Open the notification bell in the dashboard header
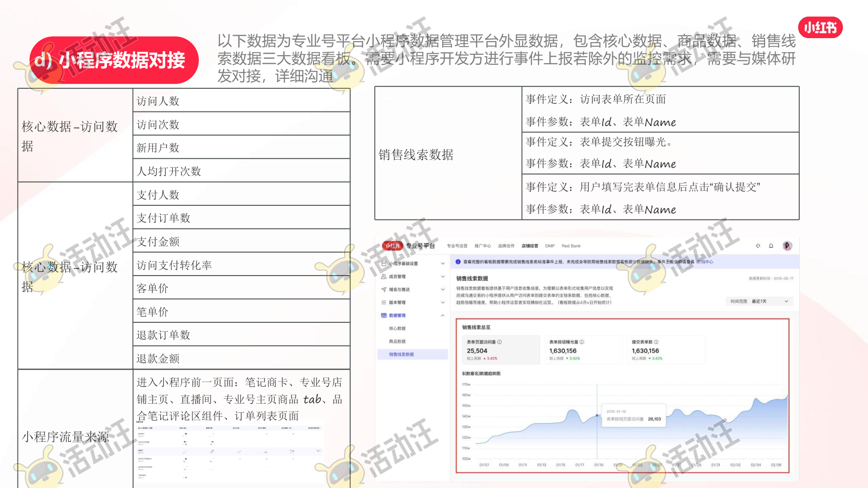The image size is (868, 488). point(771,246)
